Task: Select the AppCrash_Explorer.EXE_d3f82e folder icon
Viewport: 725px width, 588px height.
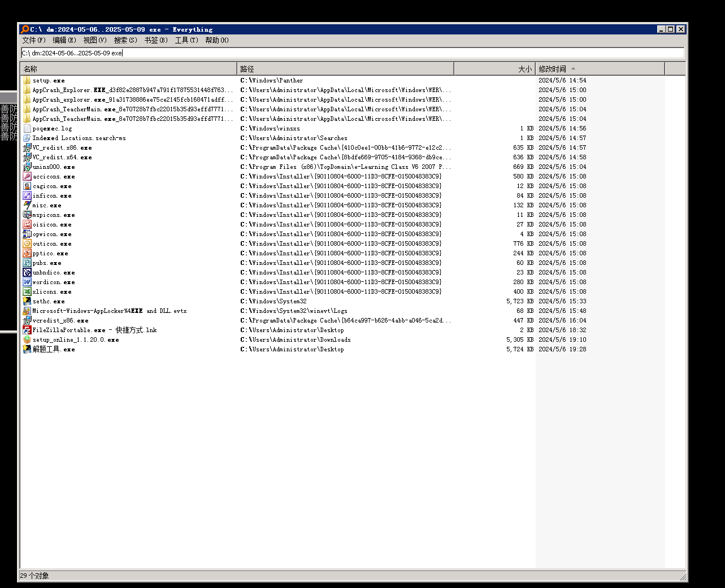Action: [27, 90]
